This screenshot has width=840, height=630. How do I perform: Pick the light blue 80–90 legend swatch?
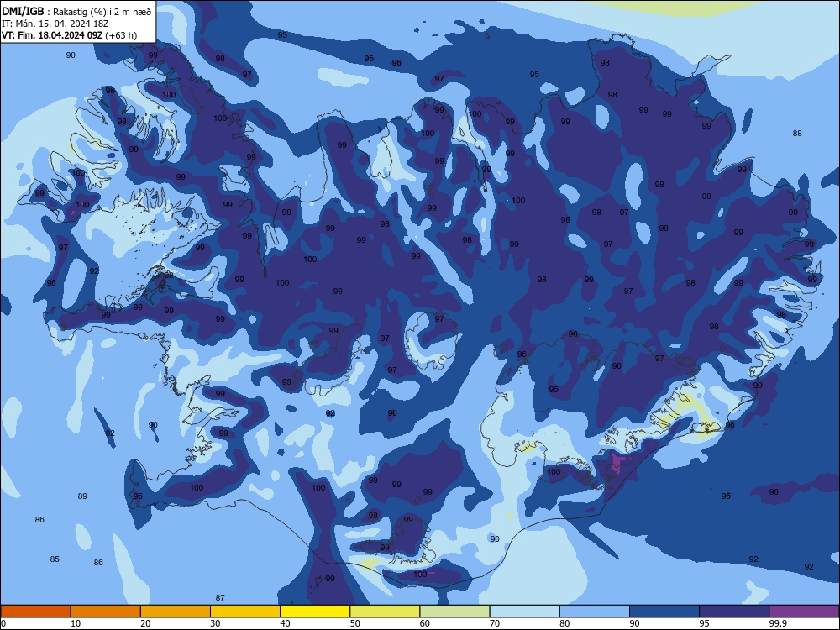[x=595, y=612]
